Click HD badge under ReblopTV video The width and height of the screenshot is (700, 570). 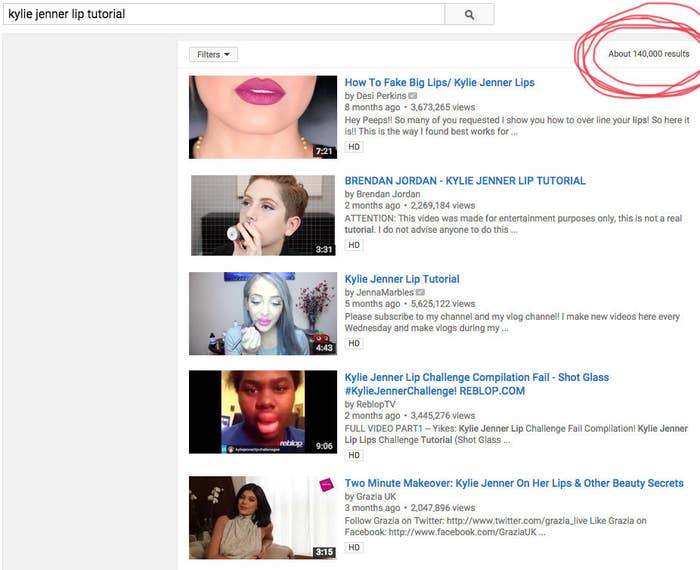tap(354, 455)
